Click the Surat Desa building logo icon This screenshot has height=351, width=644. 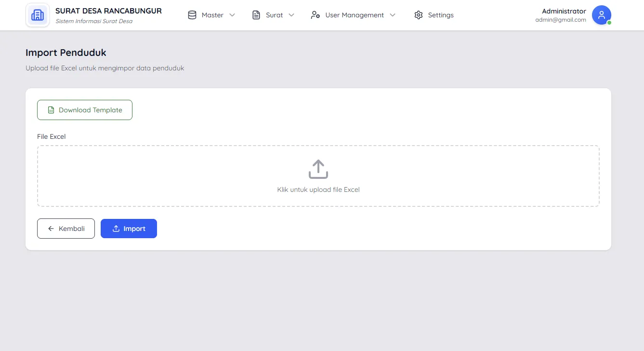[x=38, y=15]
